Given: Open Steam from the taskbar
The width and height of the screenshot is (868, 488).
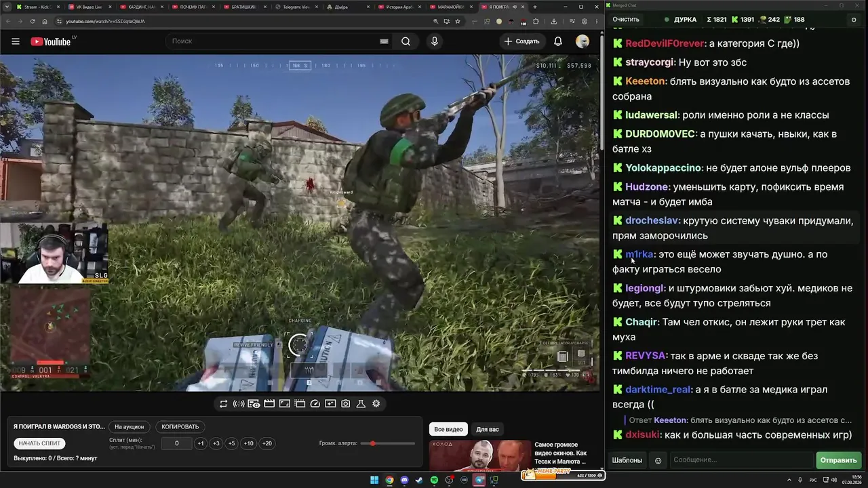Looking at the screenshot, I should (x=420, y=481).
